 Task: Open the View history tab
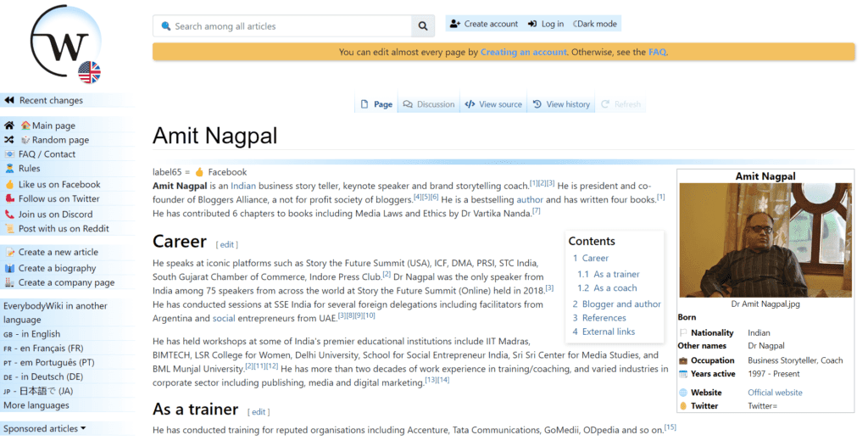point(561,104)
